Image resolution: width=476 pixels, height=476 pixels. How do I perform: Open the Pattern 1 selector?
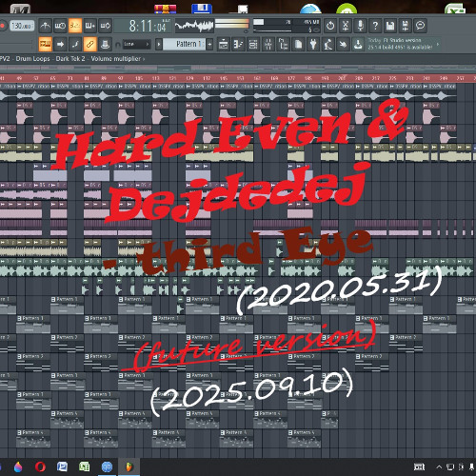[x=185, y=44]
